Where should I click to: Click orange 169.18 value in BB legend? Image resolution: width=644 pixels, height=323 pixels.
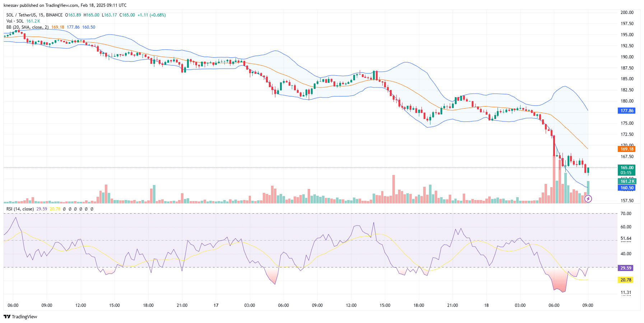point(58,27)
